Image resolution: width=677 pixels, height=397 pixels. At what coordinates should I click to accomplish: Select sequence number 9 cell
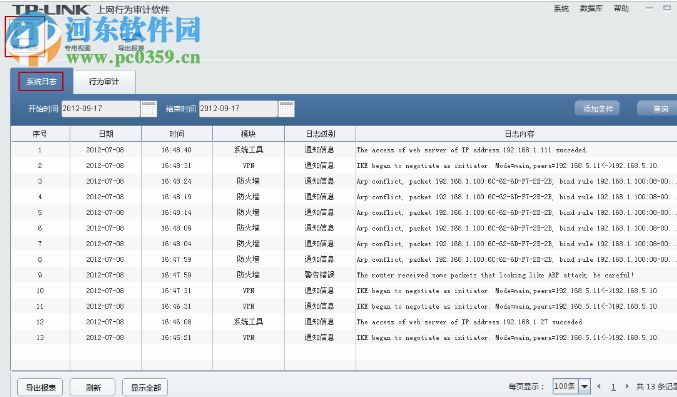pos(40,275)
